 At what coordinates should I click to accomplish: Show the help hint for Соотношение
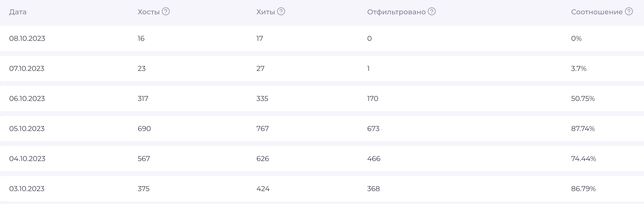(629, 12)
